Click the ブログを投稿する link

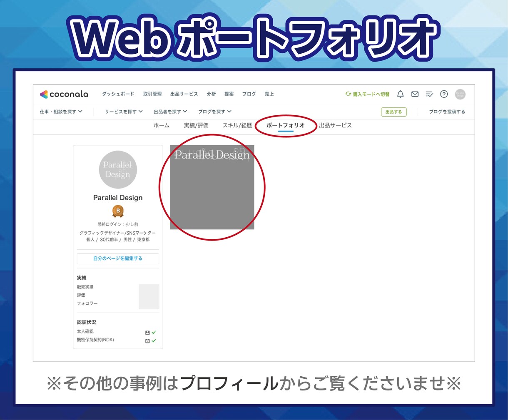coord(447,112)
